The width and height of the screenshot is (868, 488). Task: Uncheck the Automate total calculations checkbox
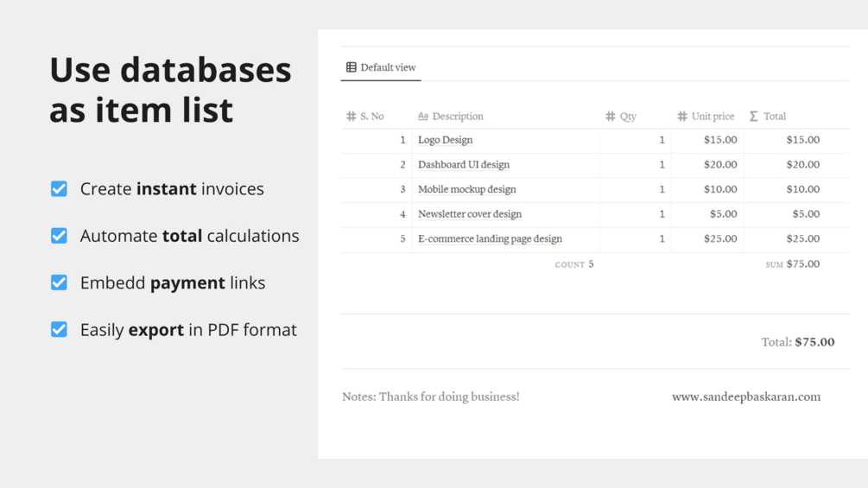[59, 236]
